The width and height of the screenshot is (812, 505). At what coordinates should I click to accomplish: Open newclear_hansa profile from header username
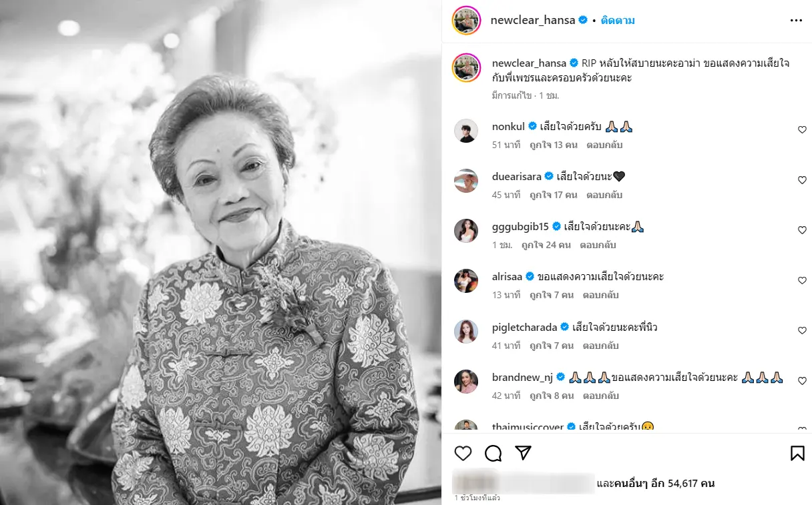(532, 21)
